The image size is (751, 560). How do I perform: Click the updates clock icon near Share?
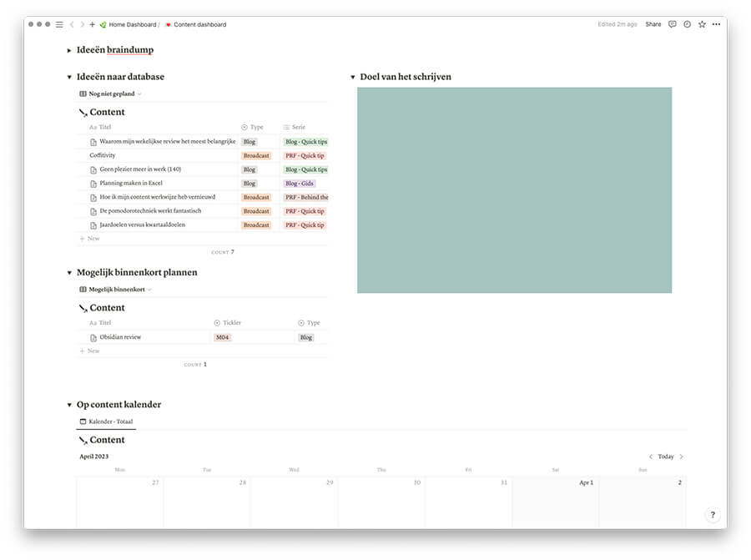click(687, 24)
